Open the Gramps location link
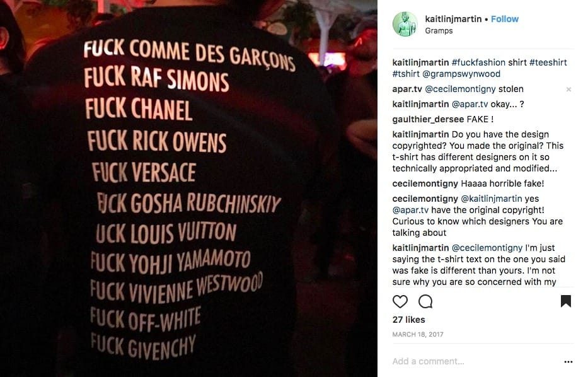588x377 pixels. 439,31
